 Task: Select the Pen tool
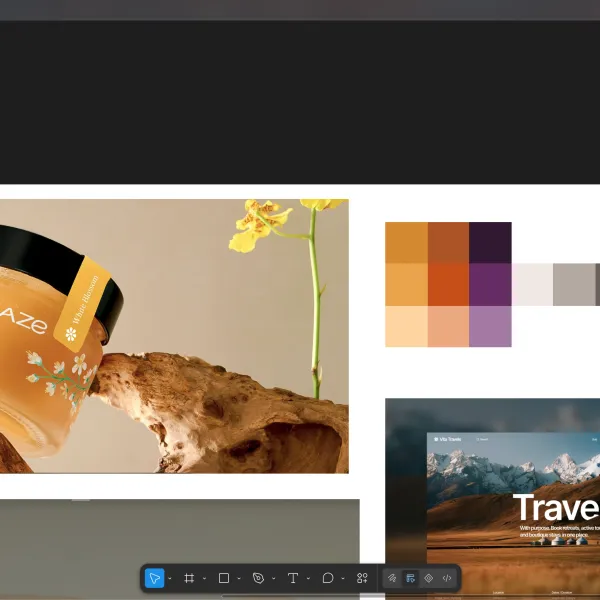pos(258,578)
